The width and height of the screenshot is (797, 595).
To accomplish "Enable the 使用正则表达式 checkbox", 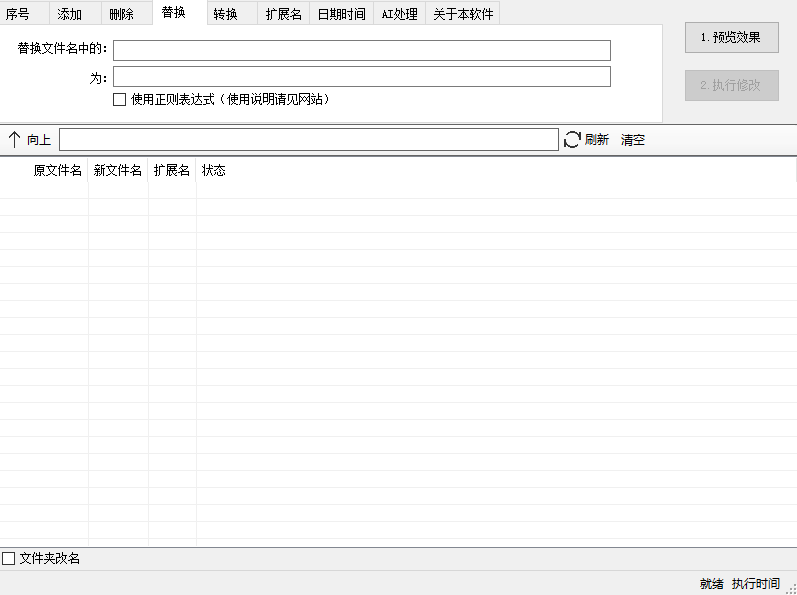I will pos(119,100).
